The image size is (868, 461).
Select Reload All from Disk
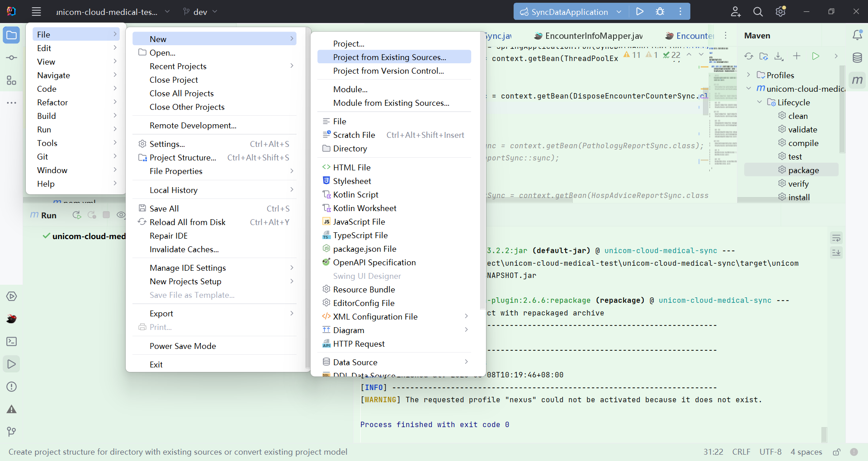(215, 222)
